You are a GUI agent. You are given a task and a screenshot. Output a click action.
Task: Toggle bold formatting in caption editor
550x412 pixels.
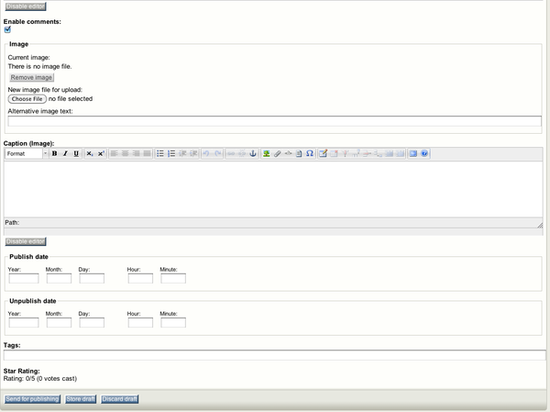coord(54,154)
